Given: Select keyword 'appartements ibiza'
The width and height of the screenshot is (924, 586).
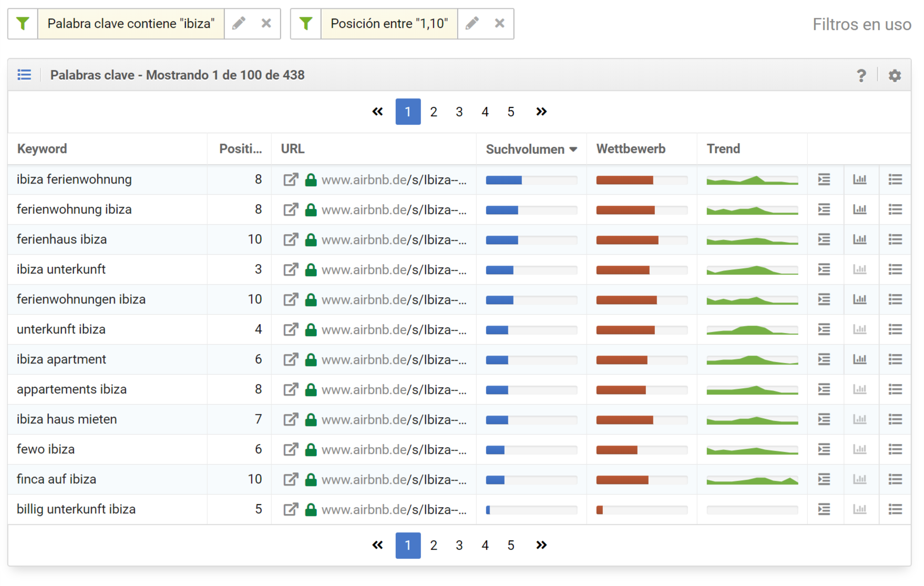Looking at the screenshot, I should tap(71, 389).
